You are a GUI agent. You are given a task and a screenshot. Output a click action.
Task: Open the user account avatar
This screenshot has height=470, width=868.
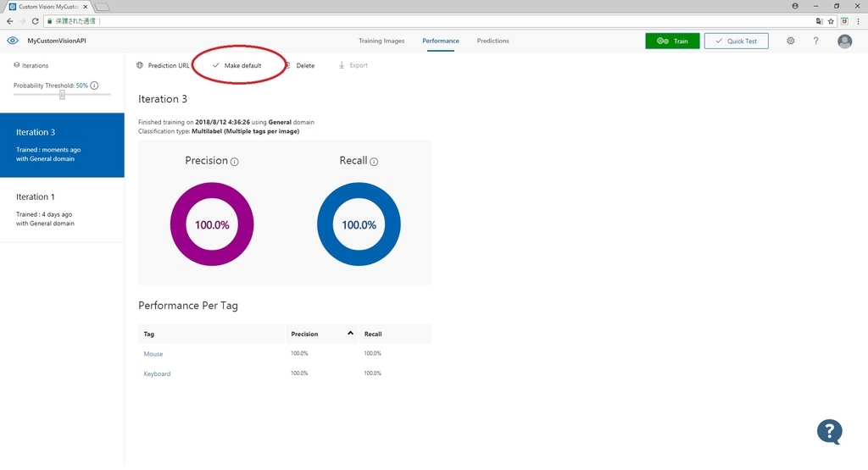coord(844,41)
